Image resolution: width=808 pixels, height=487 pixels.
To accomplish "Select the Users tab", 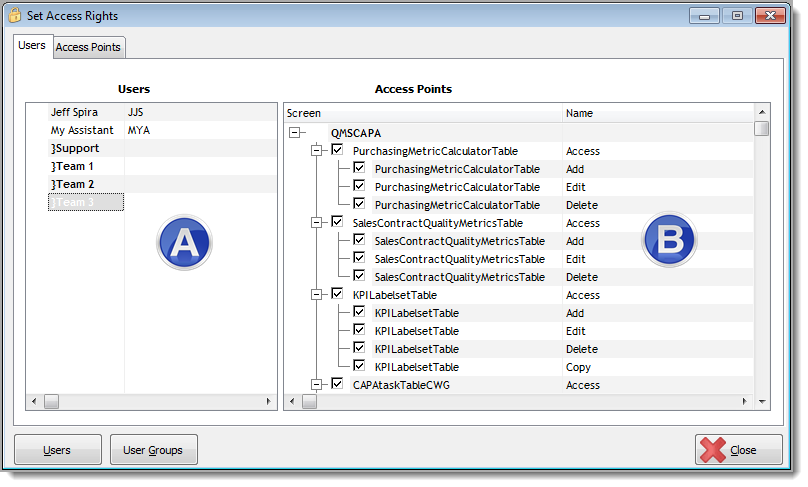I will (x=32, y=46).
